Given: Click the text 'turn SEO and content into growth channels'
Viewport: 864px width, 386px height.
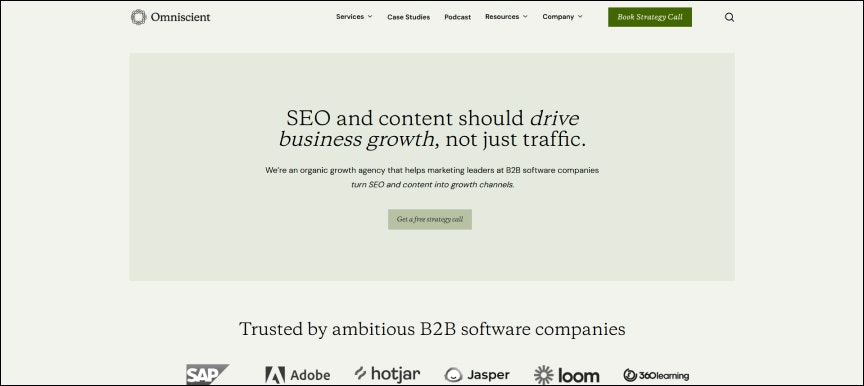Looking at the screenshot, I should (x=433, y=185).
